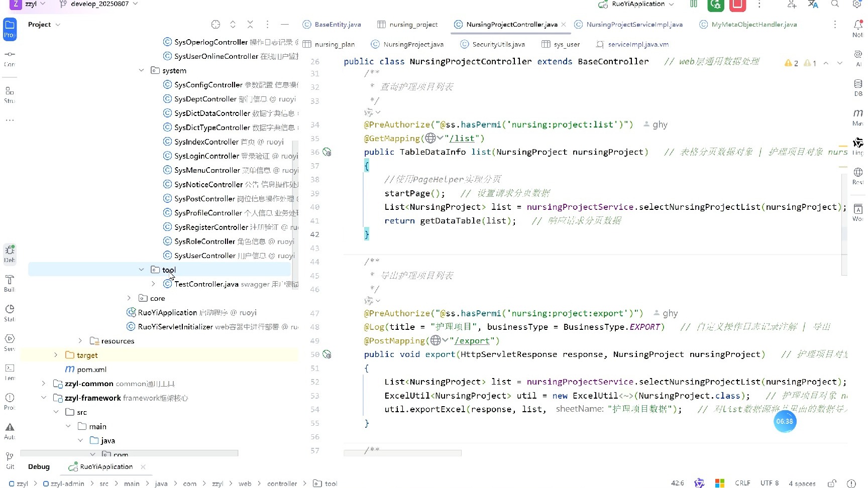
Task: Switch to BaseEntity.java tab
Action: (x=332, y=24)
